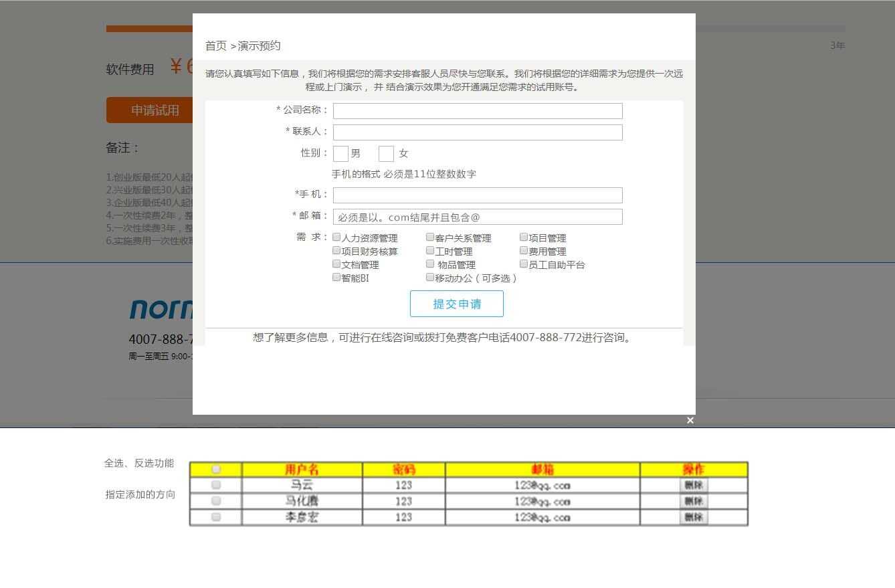Click the 马云 username cell

(302, 485)
